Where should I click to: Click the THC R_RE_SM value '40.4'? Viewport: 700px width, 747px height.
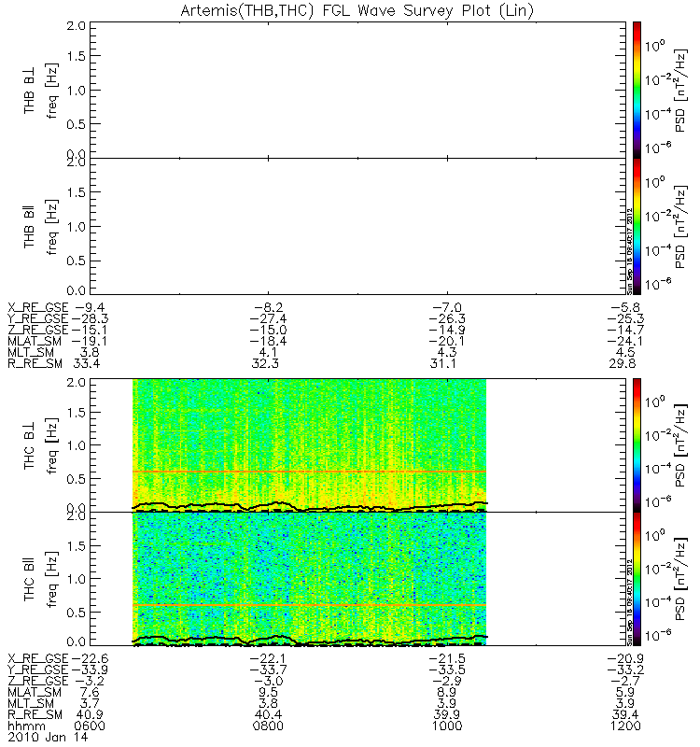click(x=269, y=714)
